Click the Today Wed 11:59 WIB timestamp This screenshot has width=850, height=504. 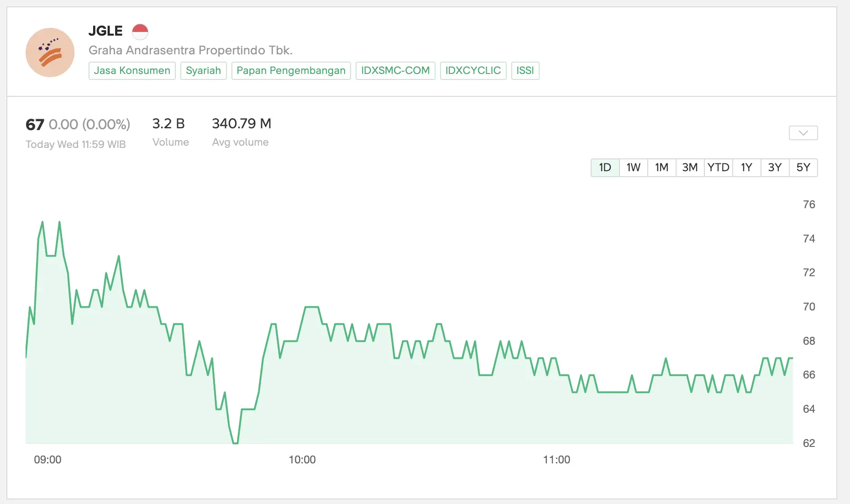coord(75,144)
